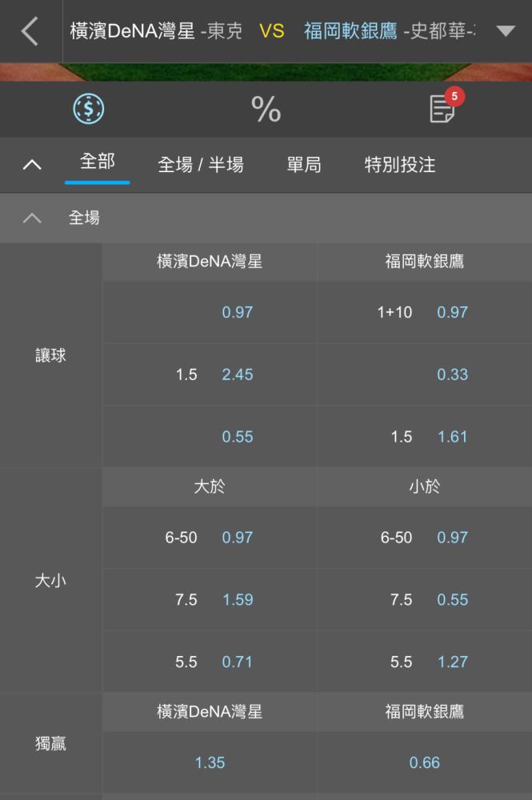Open the 特別投注 tab
The width and height of the screenshot is (532, 800).
[400, 165]
